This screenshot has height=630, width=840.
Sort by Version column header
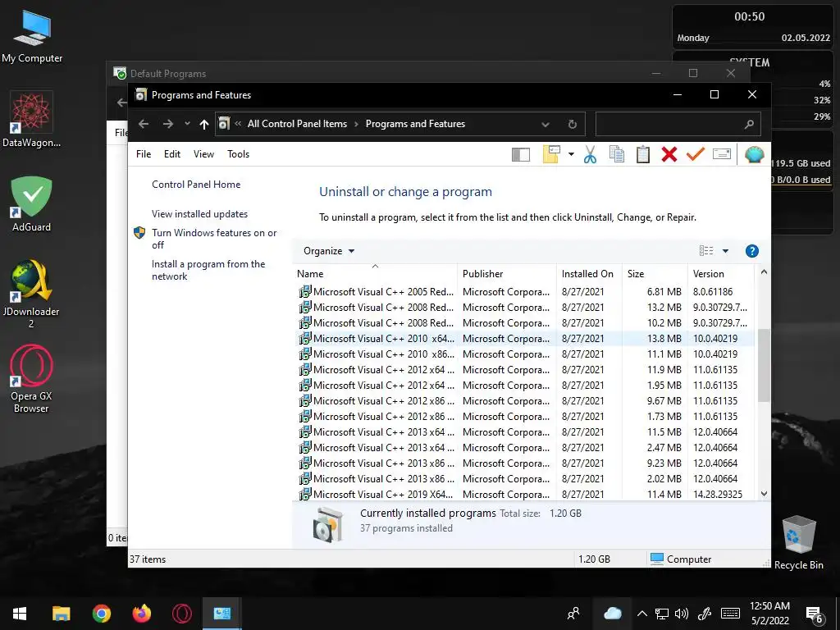point(720,274)
